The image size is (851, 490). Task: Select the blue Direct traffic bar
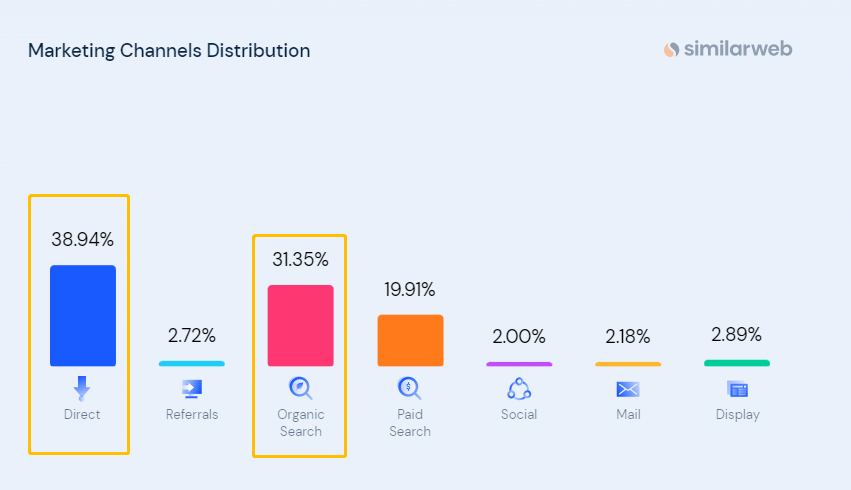(83, 316)
